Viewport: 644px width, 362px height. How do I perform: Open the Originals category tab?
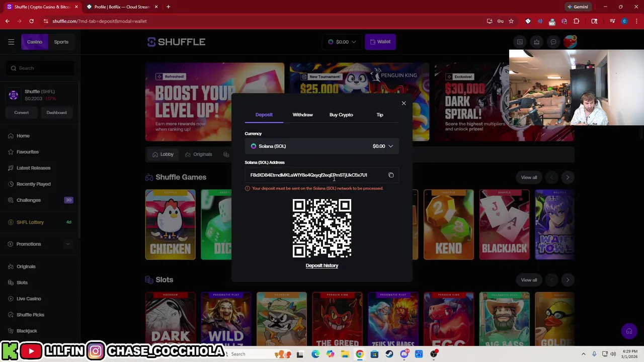pyautogui.click(x=198, y=154)
